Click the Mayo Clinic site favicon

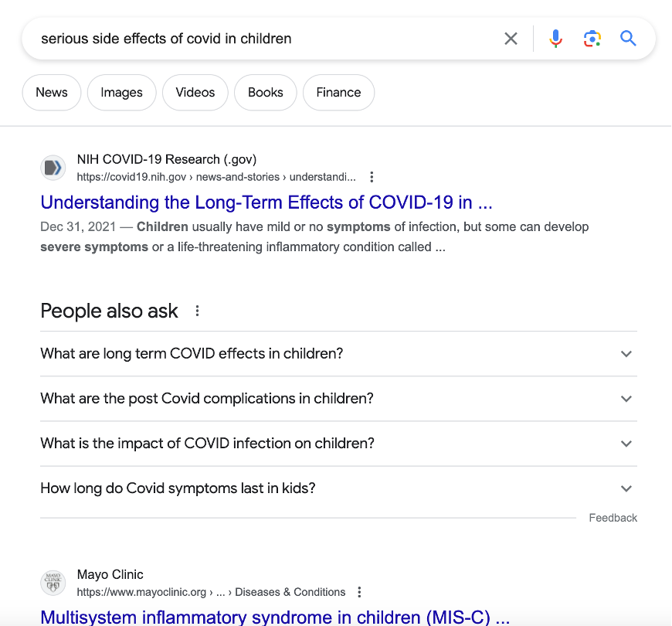(53, 583)
